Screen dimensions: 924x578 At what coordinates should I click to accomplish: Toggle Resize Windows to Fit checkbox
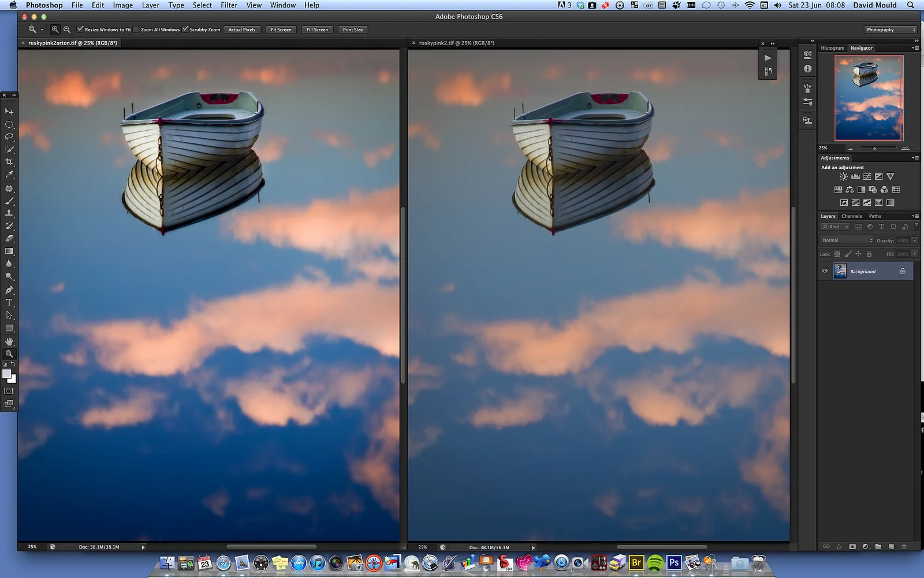80,29
